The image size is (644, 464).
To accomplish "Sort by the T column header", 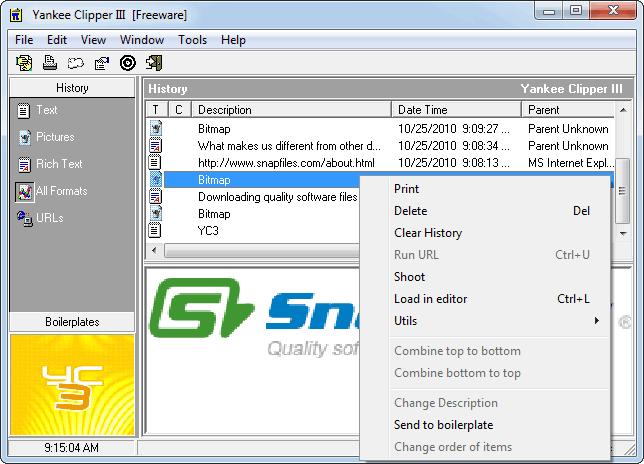I will coord(157,110).
